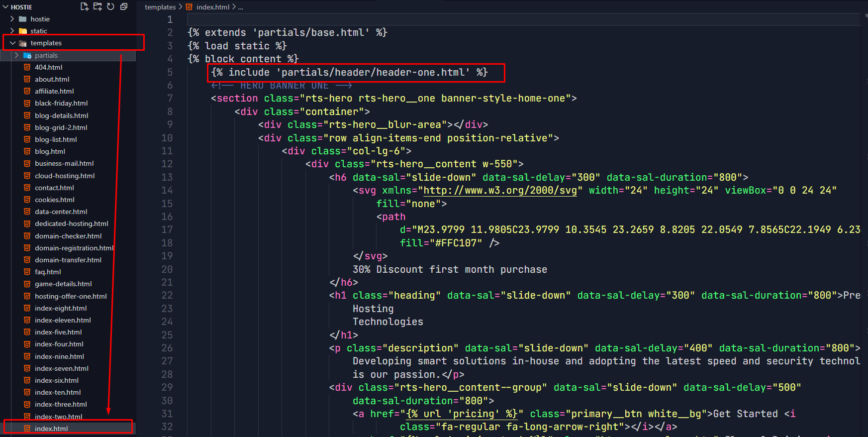Select the templates breadcrumb segment
The width and height of the screenshot is (868, 437).
tap(160, 7)
